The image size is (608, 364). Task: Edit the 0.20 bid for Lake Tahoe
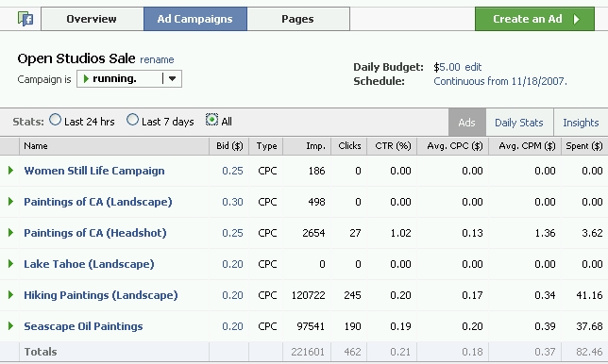point(232,264)
